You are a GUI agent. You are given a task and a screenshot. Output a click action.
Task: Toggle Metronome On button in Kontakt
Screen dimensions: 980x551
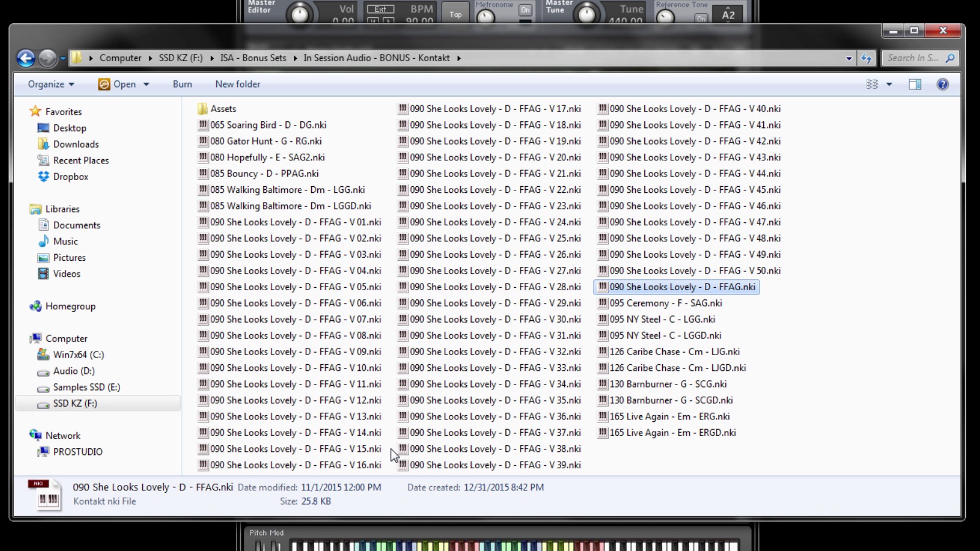pos(525,10)
